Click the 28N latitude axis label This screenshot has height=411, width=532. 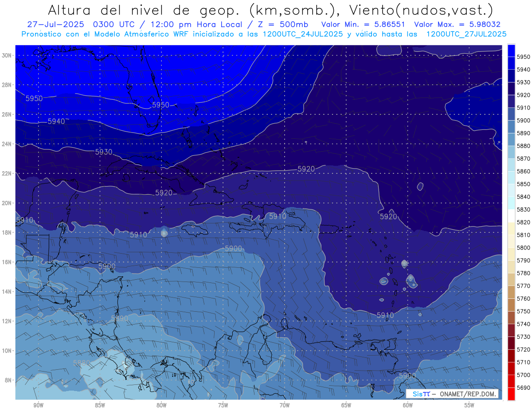(x=6, y=85)
